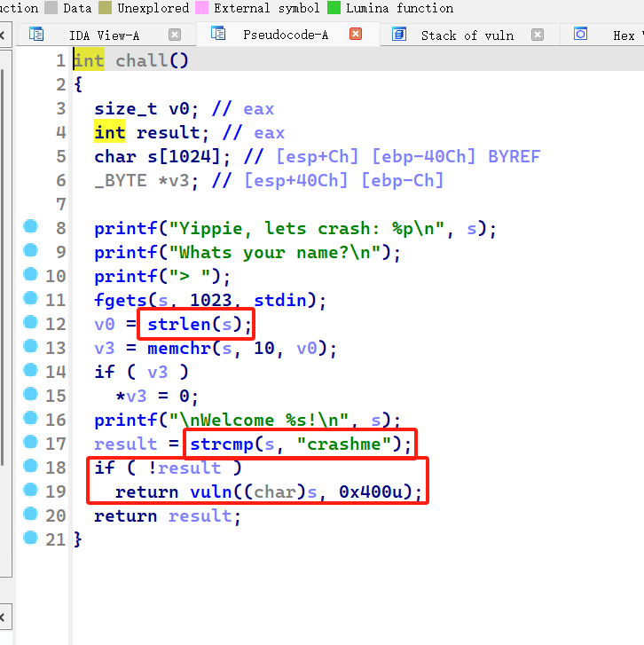Click the External symbol legend swatch
Image resolution: width=644 pixels, height=645 pixels.
pos(201,8)
